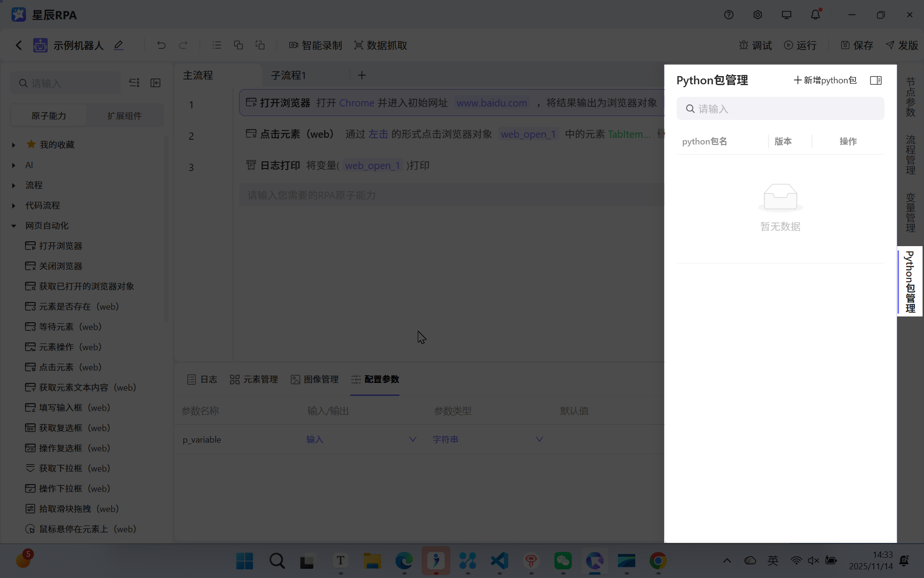Rename robot via pencil edit icon
The image size is (924, 578).
[x=118, y=45]
